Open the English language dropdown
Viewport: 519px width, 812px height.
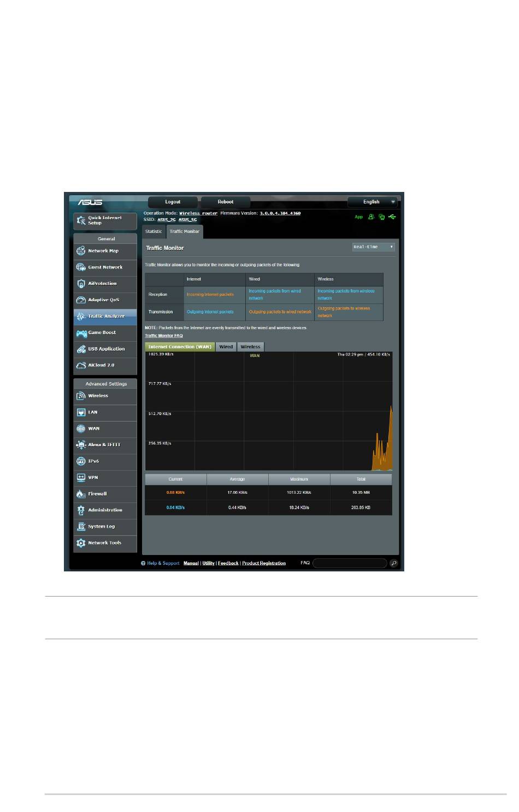click(x=373, y=202)
